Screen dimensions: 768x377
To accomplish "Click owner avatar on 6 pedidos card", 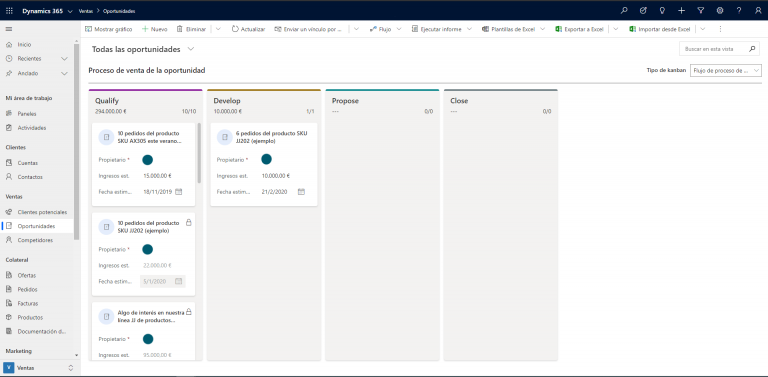I will pos(266,160).
